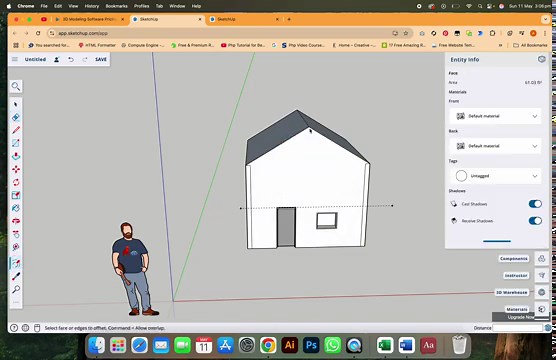The height and width of the screenshot is (360, 556).
Task: Reload the page
Action: 38,33
